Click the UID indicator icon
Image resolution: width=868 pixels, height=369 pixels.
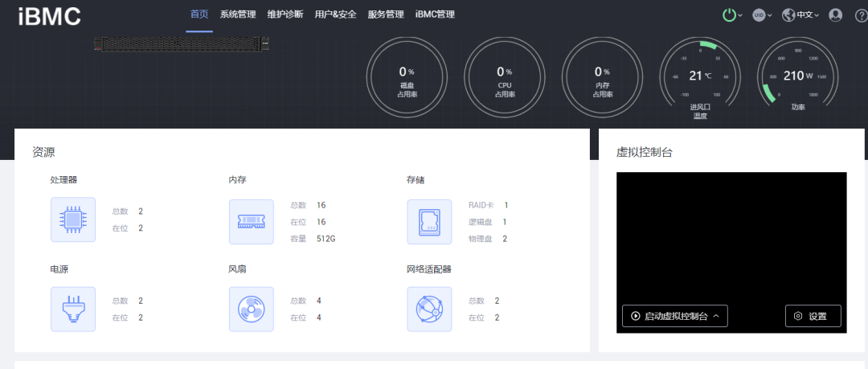click(x=759, y=15)
